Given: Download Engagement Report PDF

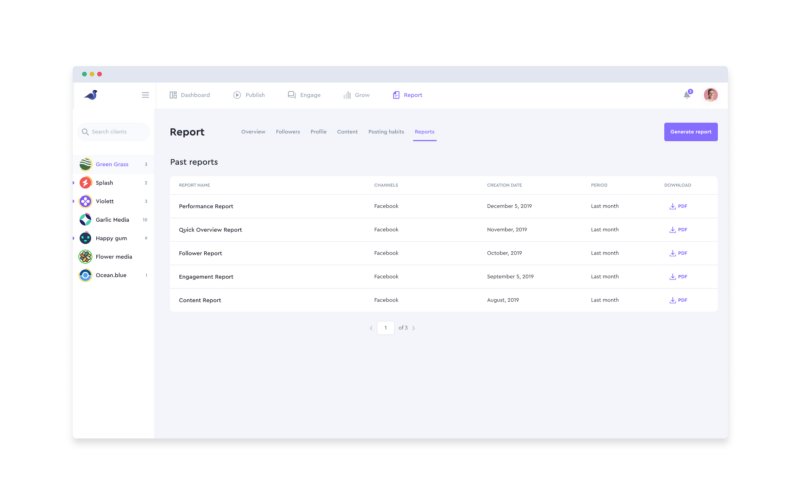Looking at the screenshot, I should pyautogui.click(x=678, y=276).
